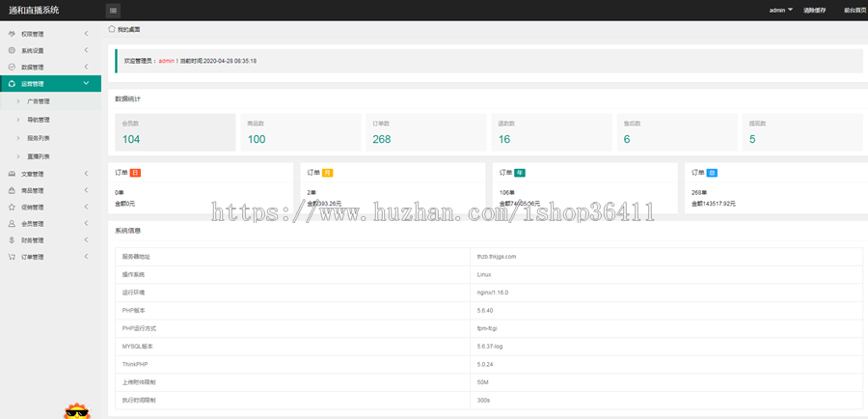Expand the 权限管理 chevron

tap(87, 34)
